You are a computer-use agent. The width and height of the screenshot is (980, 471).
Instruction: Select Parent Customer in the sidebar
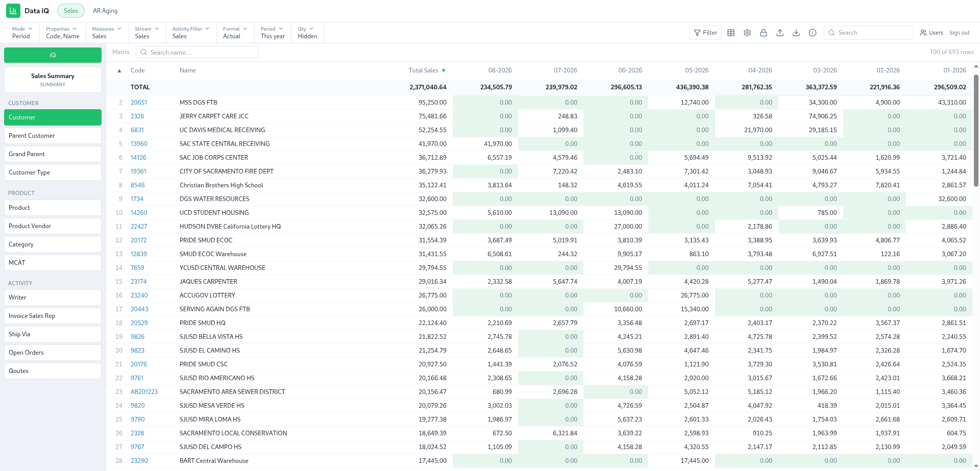pyautogui.click(x=53, y=136)
